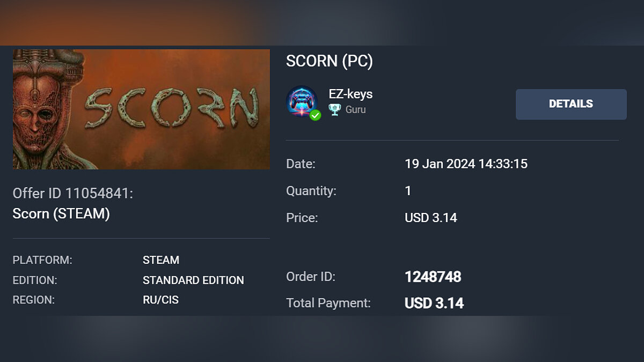
Task: Click the PLATFORM label
Action: [42, 260]
